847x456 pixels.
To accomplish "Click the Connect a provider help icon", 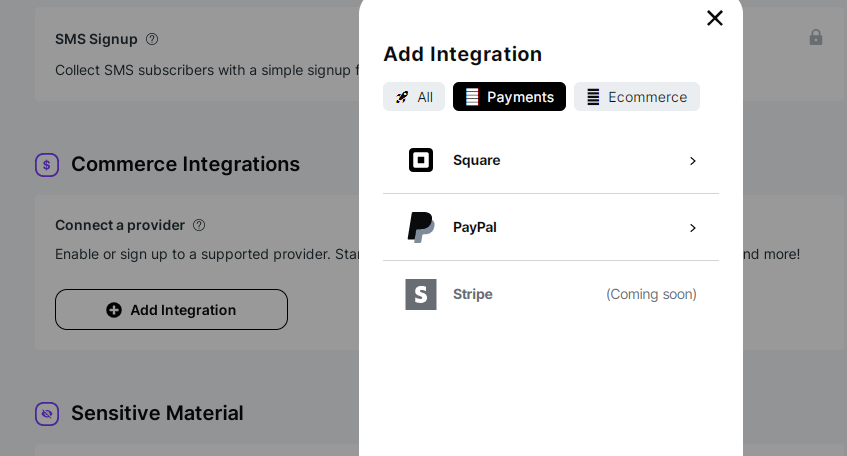I will click(199, 225).
